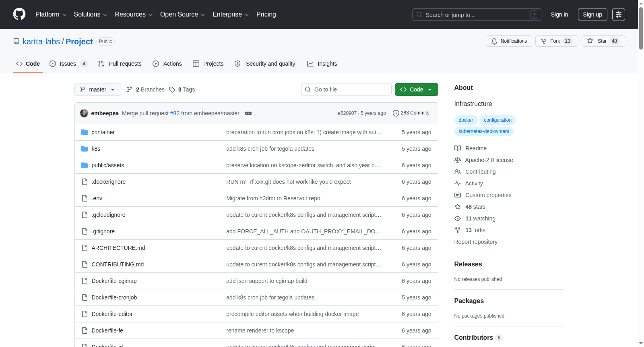
Task: Open the Security and quality tab
Action: click(265, 64)
